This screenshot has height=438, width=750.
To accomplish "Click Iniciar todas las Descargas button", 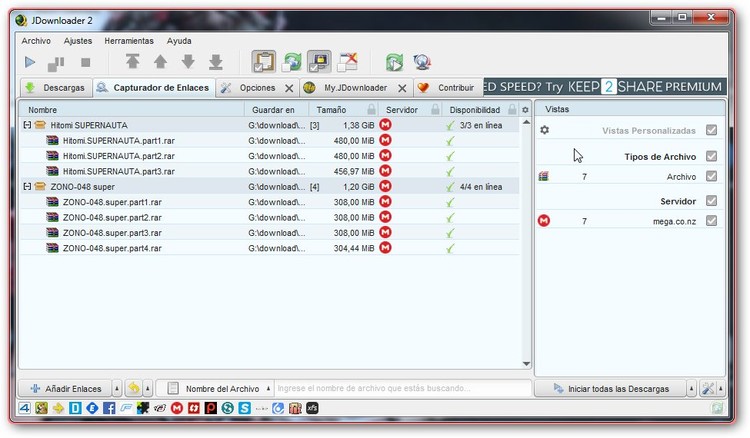I will pos(611,389).
